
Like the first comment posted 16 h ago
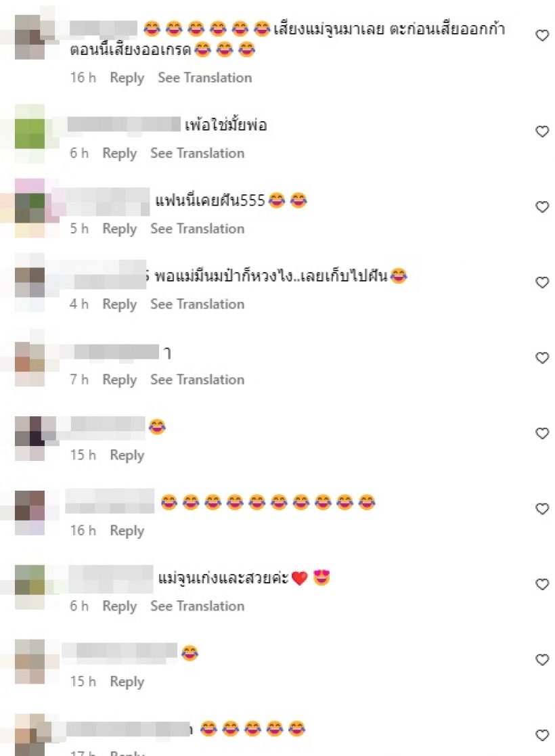542,35
